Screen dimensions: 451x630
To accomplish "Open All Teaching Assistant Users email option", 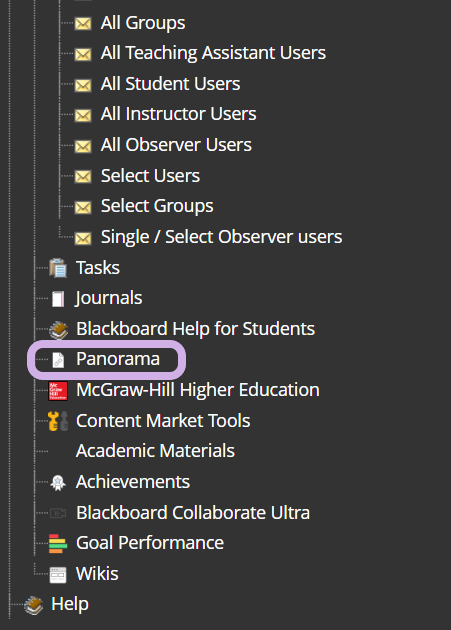I will tap(213, 53).
